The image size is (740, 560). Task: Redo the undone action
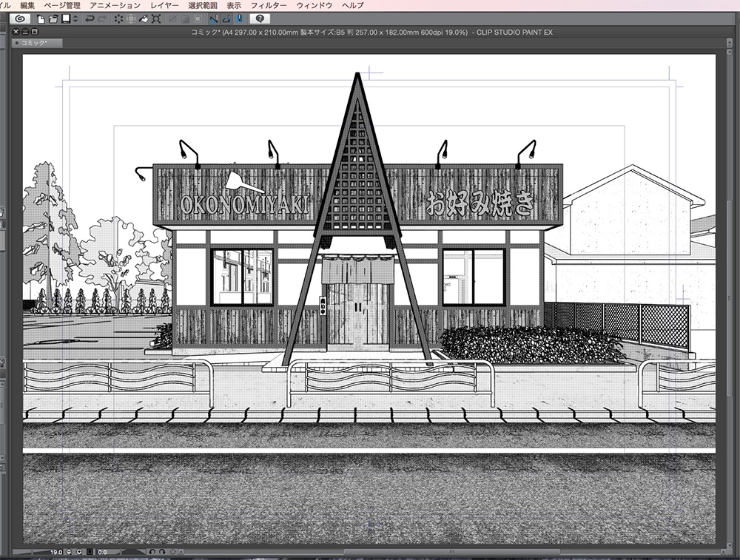(102, 19)
